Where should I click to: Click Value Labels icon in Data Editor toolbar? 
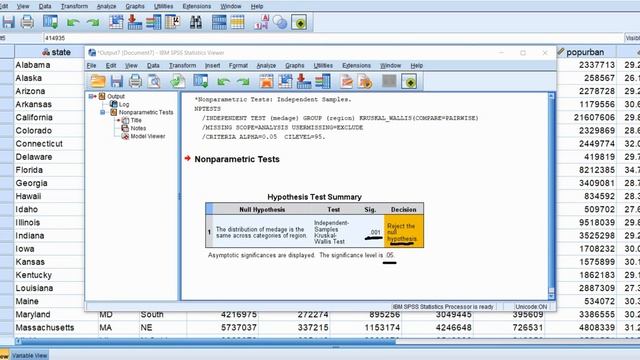[x=261, y=22]
